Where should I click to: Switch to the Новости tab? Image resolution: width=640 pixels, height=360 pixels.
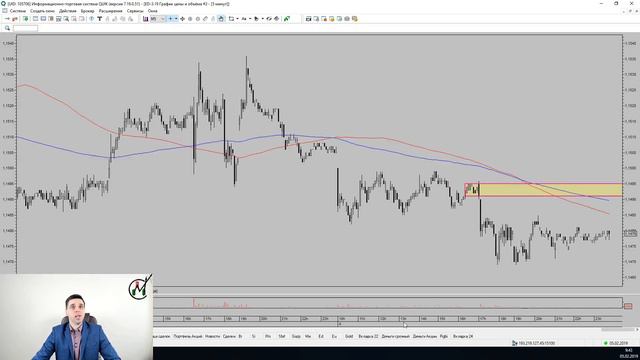212,336
